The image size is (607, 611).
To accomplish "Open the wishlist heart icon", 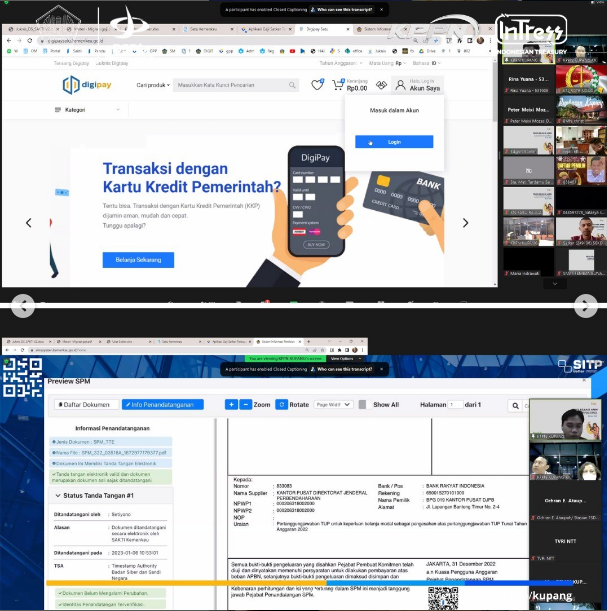I will coord(318,85).
